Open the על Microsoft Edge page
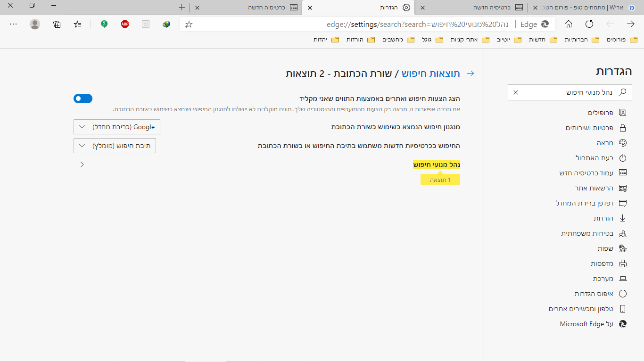 click(x=593, y=324)
